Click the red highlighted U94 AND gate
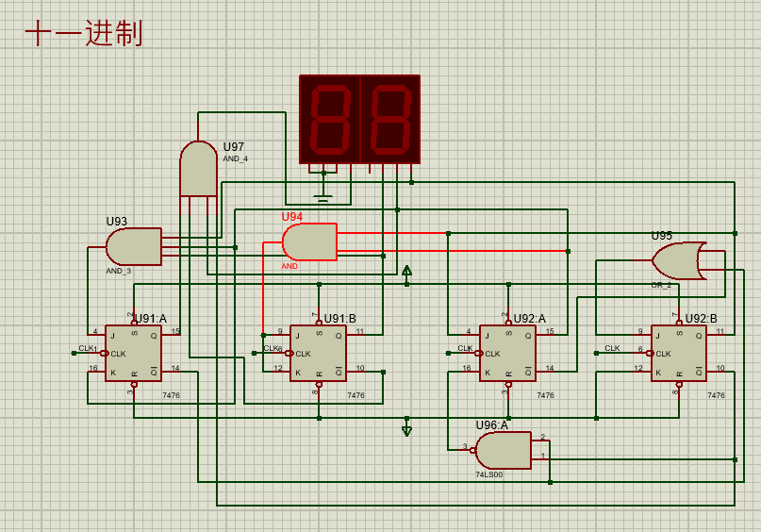761x532 pixels. pyautogui.click(x=309, y=241)
